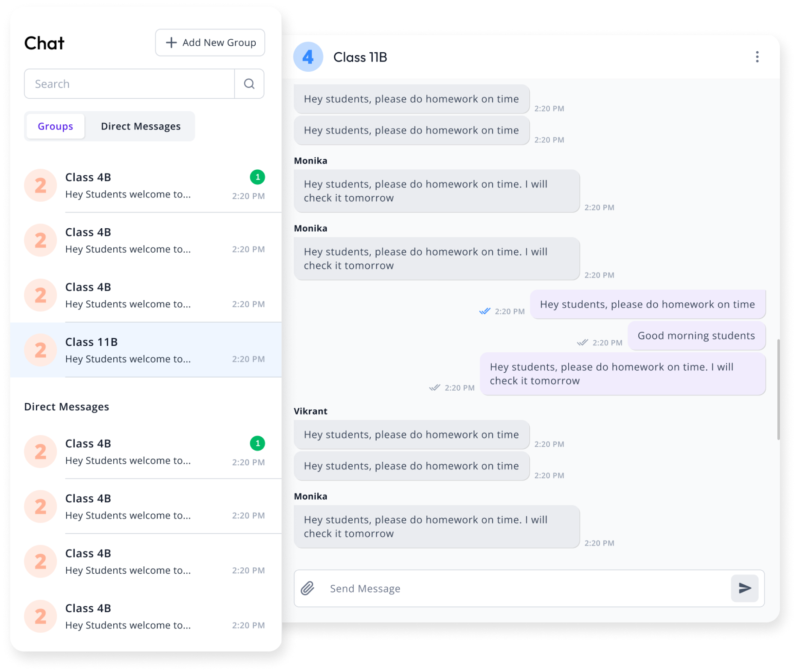
Task: Switch to the Direct Messages tab
Action: [x=141, y=127]
